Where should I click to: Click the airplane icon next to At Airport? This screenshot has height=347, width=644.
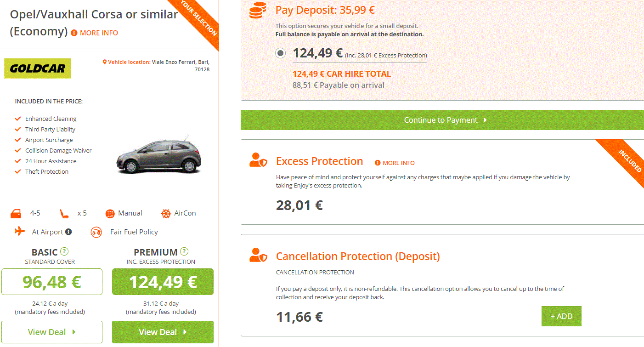click(x=20, y=231)
